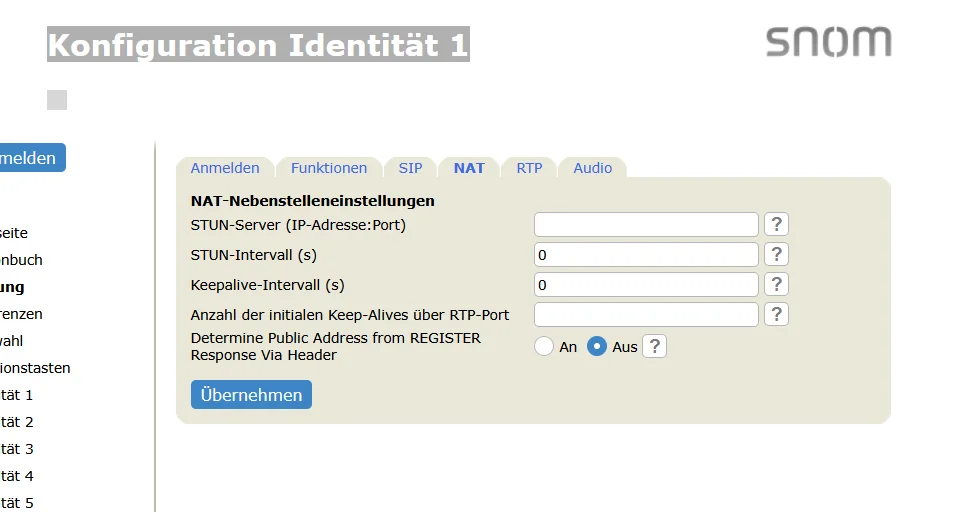Switch to the Anmelden tab
Image resolution: width=971 pixels, height=512 pixels.
point(225,168)
